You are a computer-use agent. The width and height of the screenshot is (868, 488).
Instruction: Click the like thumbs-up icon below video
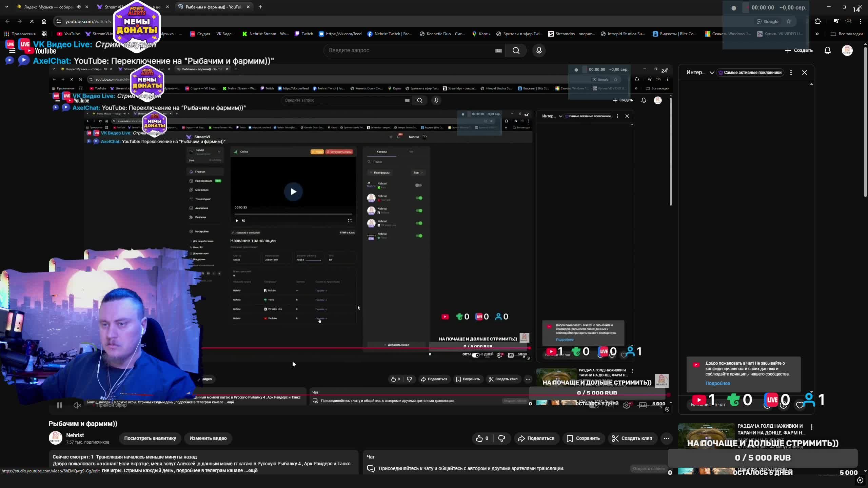click(x=479, y=438)
